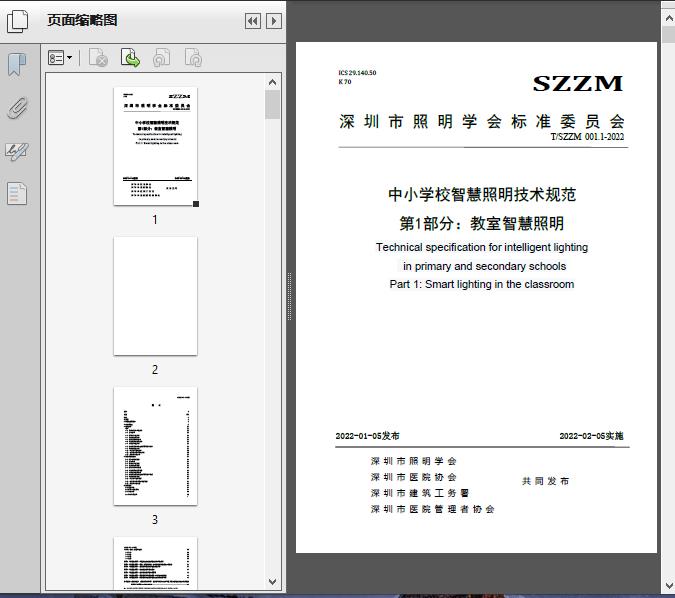Click ICS 29.140.50 classification text
Image resolution: width=675 pixels, height=598 pixels.
[357, 73]
